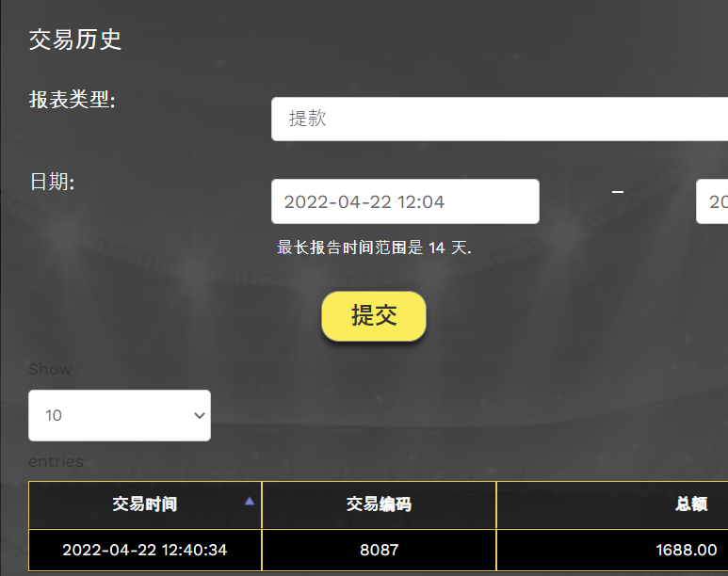Sort by the 总额 column header
Image resolution: width=728 pixels, height=576 pixels.
[x=691, y=504]
